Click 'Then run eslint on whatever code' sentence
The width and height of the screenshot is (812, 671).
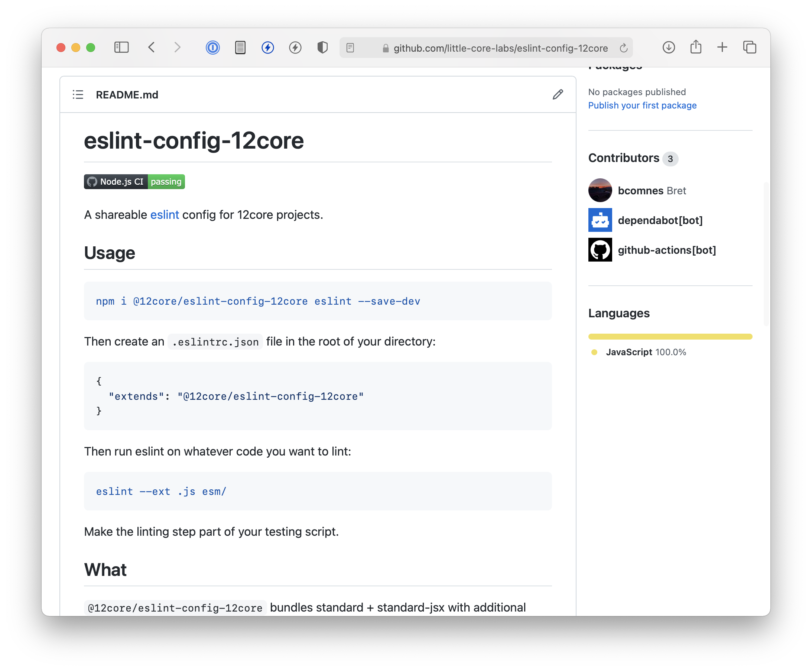pyautogui.click(x=218, y=452)
